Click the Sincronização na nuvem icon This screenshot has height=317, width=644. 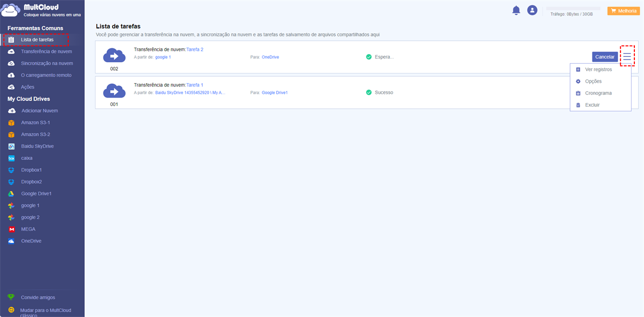click(11, 63)
